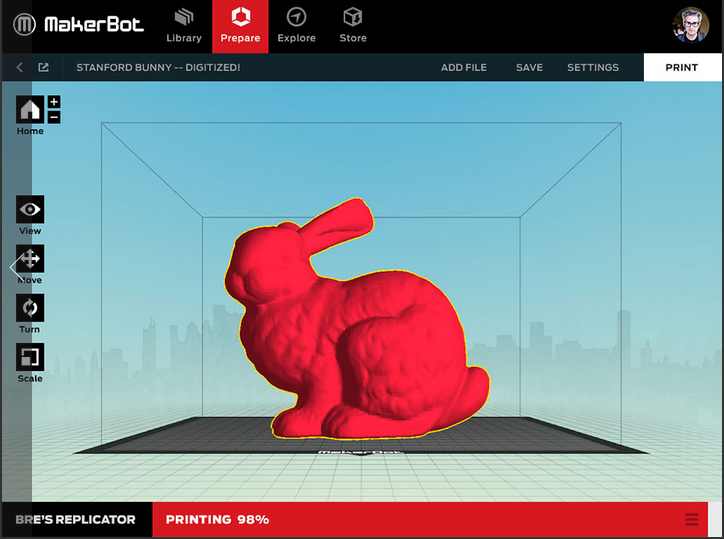Image resolution: width=724 pixels, height=539 pixels.
Task: Click the PRINT button
Action: (682, 67)
